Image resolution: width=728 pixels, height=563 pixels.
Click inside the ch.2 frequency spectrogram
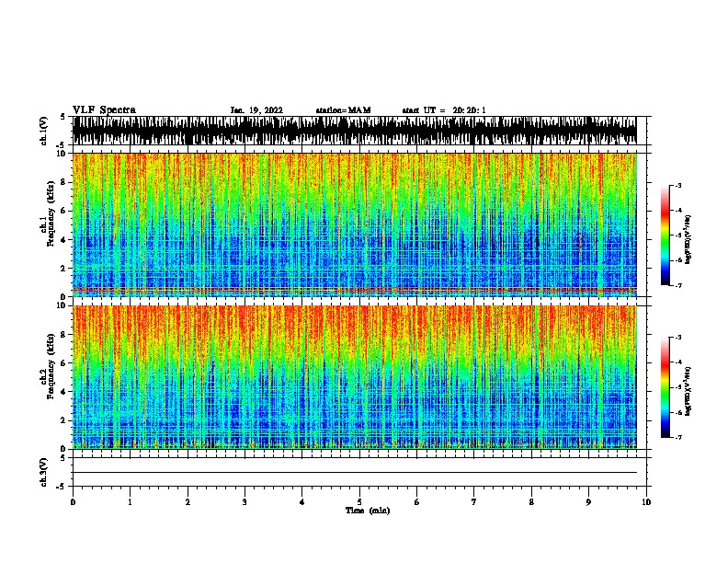coord(354,377)
